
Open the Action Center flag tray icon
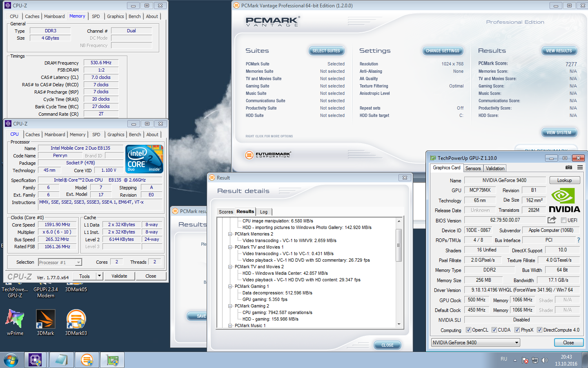(x=525, y=360)
